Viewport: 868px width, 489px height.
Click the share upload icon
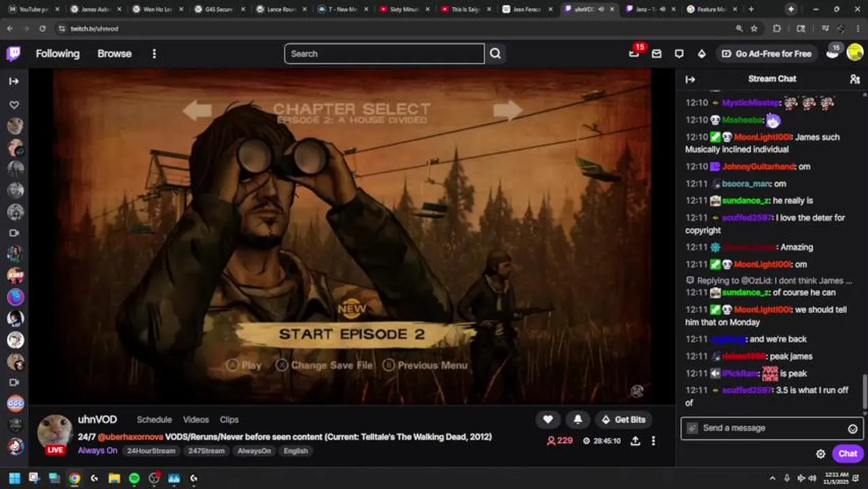click(x=635, y=441)
